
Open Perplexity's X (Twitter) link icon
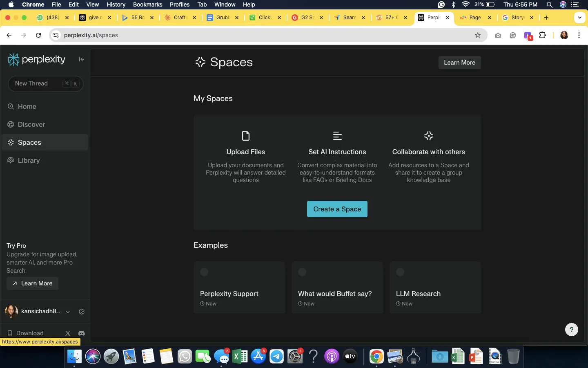click(68, 333)
